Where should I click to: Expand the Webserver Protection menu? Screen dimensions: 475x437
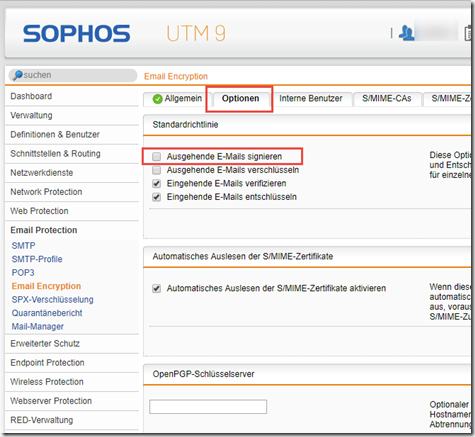click(72, 401)
